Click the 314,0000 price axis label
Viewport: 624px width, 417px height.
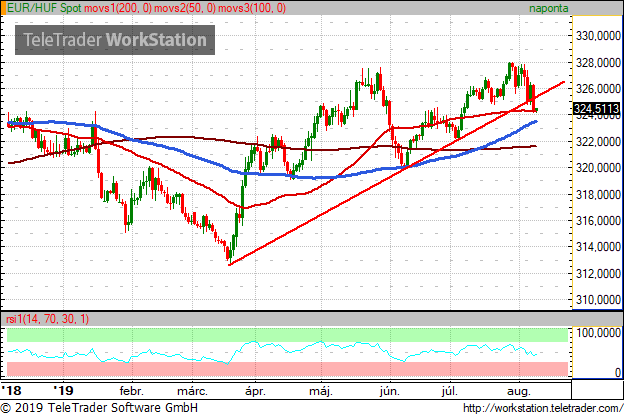pyautogui.click(x=598, y=247)
